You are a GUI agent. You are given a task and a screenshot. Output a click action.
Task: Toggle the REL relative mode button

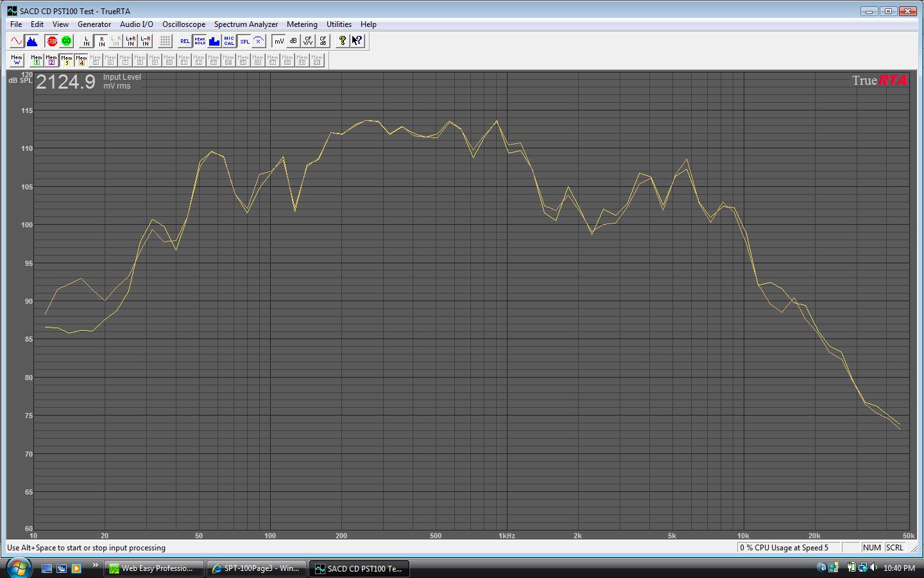pyautogui.click(x=185, y=41)
